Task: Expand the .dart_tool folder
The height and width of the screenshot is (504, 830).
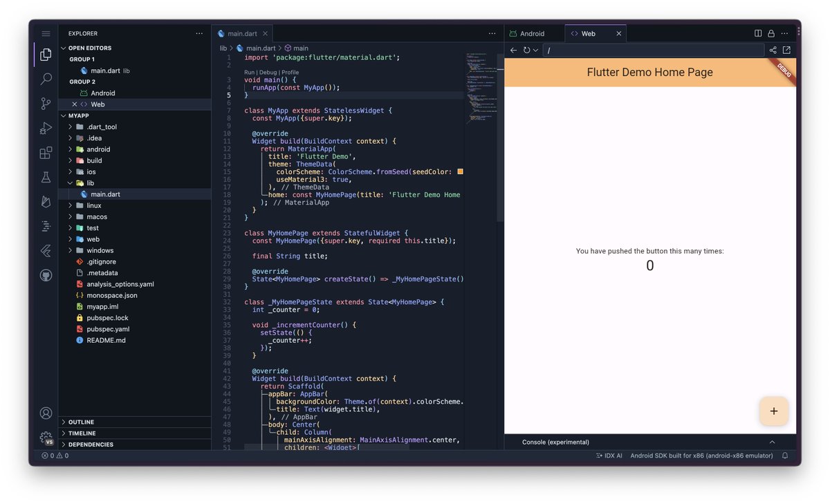Action: click(x=102, y=127)
